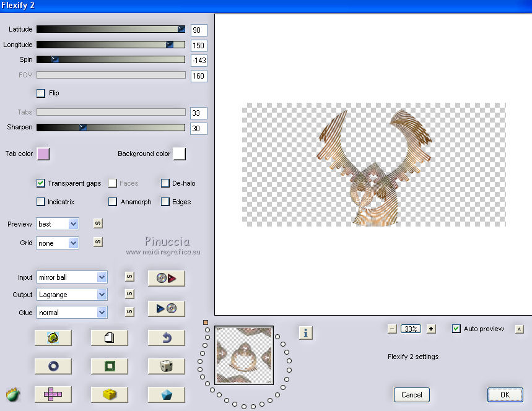Open the Grid dropdown

[58, 243]
